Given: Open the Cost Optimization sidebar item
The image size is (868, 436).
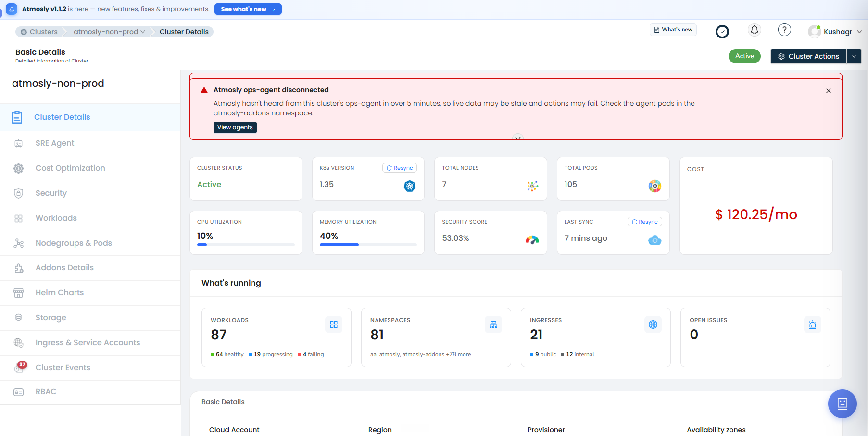Looking at the screenshot, I should click(x=90, y=168).
